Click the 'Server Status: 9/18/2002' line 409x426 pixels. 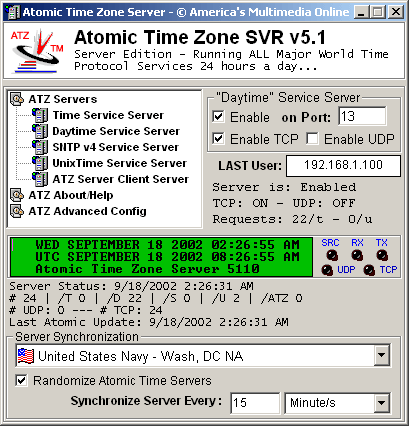[131, 286]
